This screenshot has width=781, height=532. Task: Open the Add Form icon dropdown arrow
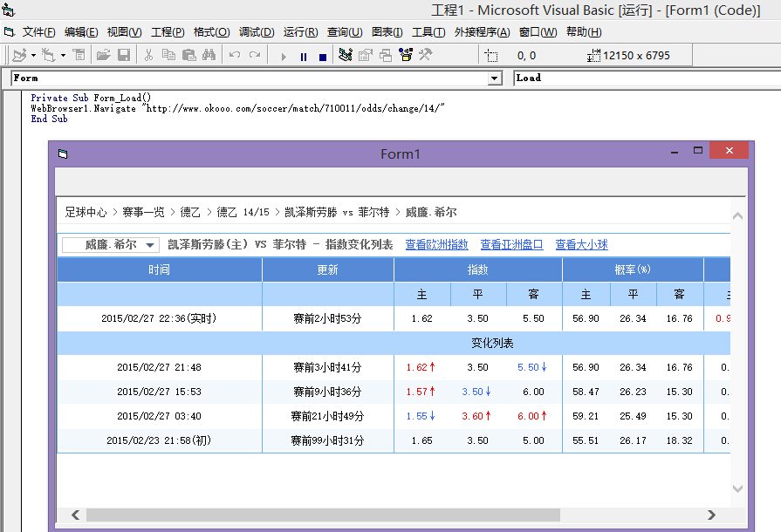coord(61,55)
